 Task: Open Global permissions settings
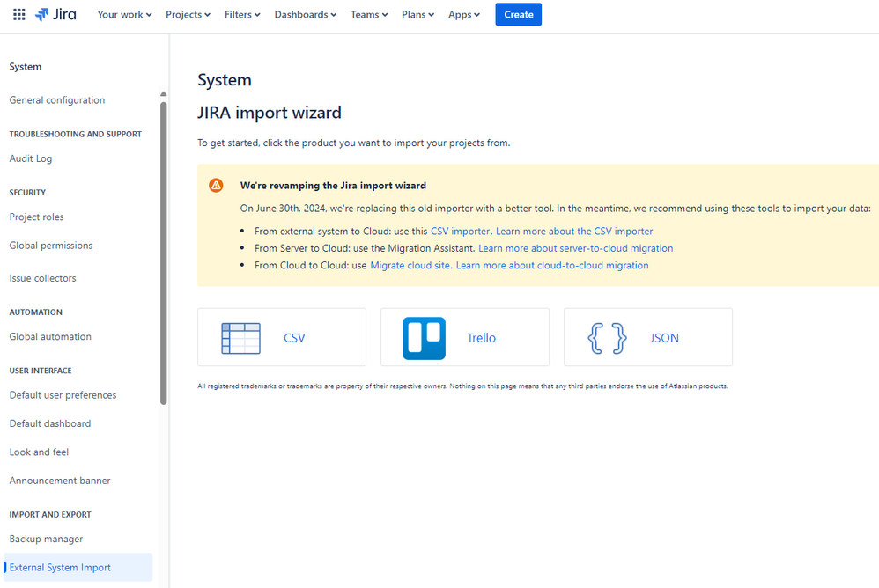click(51, 246)
